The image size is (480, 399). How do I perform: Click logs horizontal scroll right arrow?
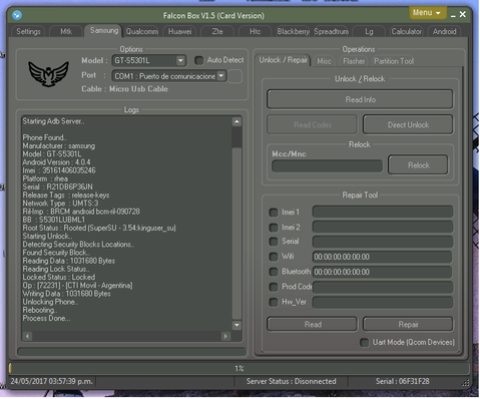point(226,336)
